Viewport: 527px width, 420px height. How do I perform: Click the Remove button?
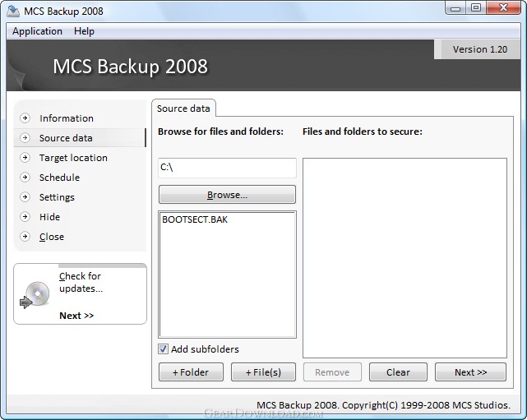point(332,372)
